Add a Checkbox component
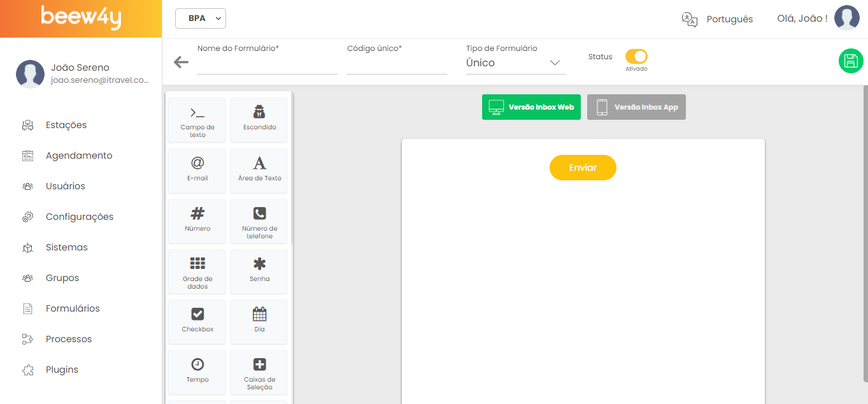868x404 pixels. click(197, 321)
